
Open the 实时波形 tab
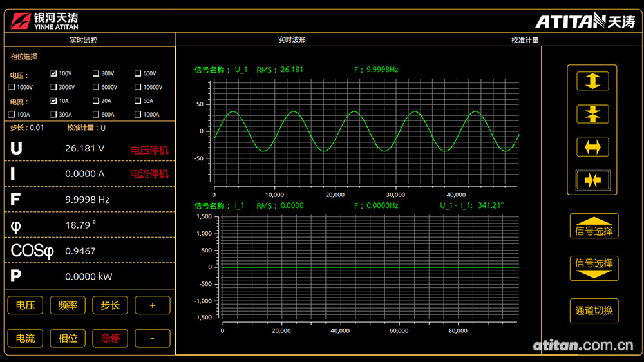pos(292,40)
